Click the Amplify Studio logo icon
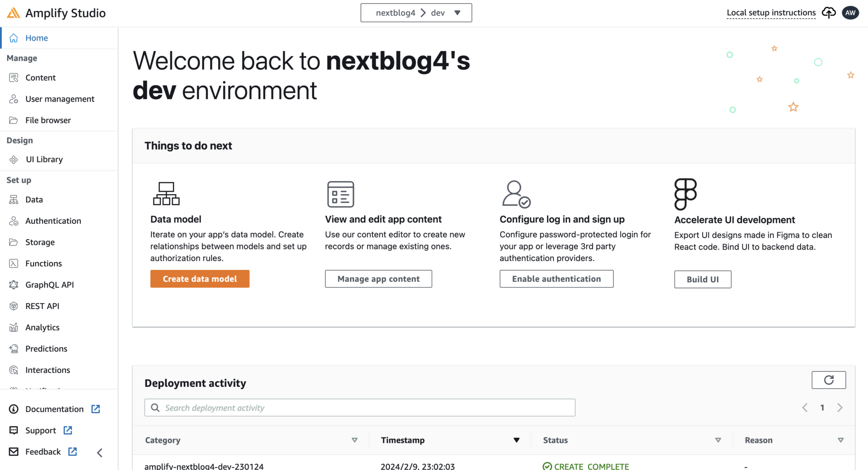The image size is (868, 470). point(14,13)
